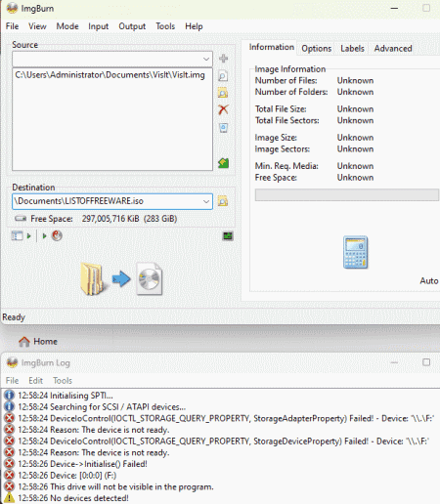The image size is (440, 504).
Task: Click the 'Total File Size' label
Action: 281,109
